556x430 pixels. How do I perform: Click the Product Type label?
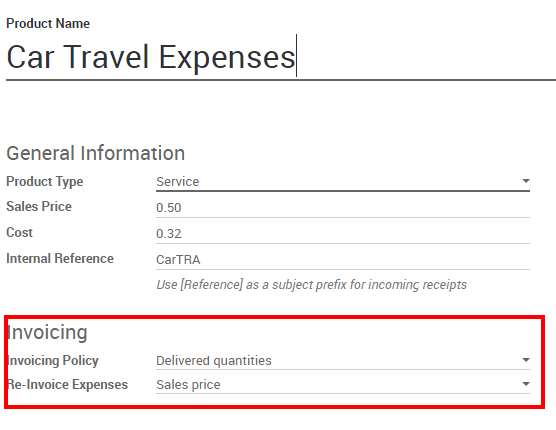click(45, 182)
